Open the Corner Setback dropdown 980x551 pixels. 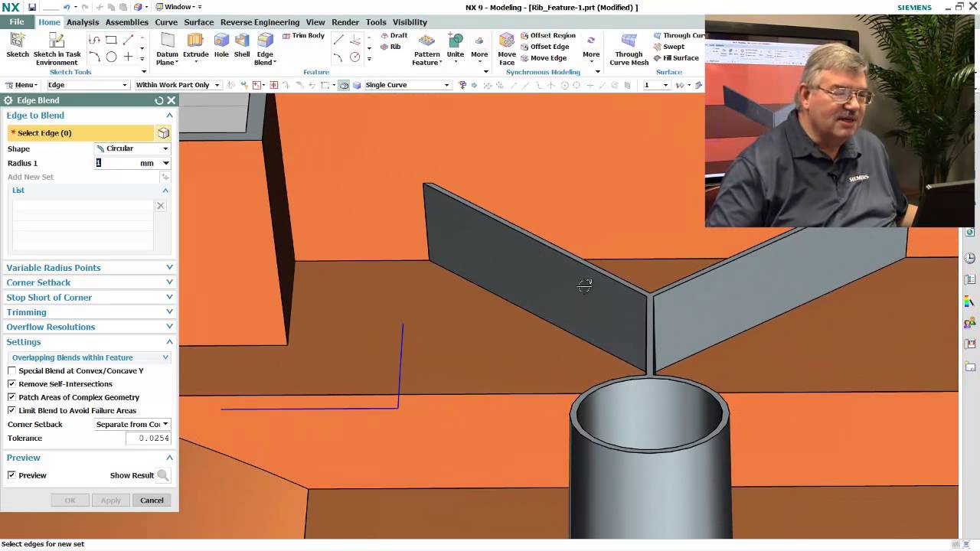(132, 424)
